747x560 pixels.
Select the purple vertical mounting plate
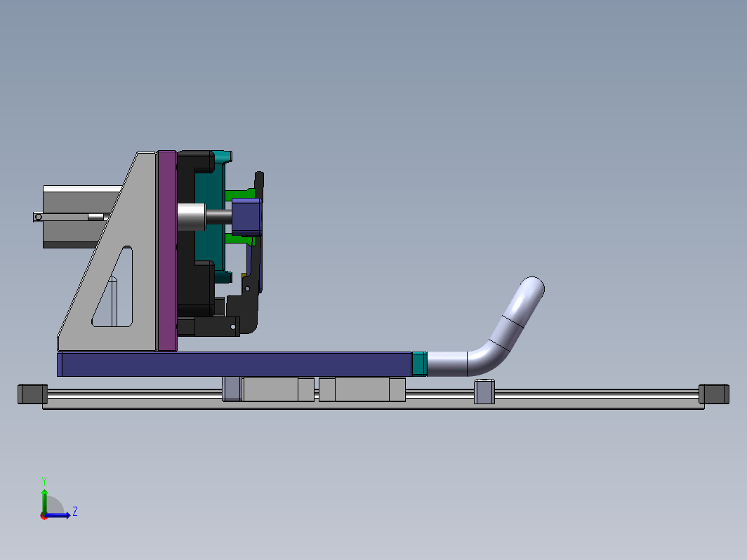(x=167, y=251)
